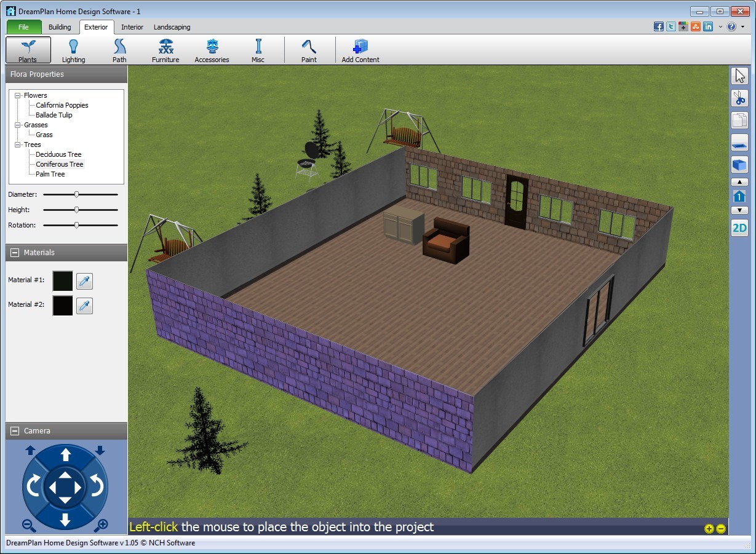Image resolution: width=756 pixels, height=554 pixels.
Task: Rotate camera clockwise with left curved arrow
Action: [x=33, y=487]
